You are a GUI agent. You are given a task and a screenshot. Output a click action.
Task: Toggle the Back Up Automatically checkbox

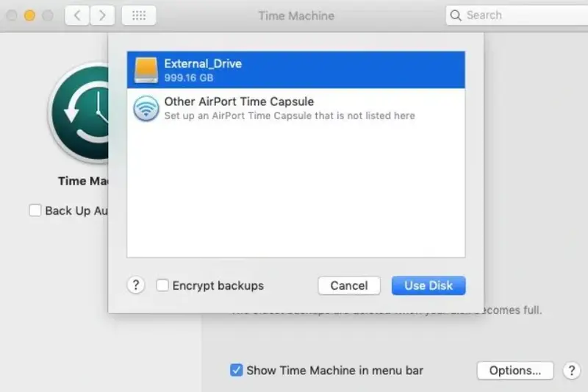[x=35, y=210]
